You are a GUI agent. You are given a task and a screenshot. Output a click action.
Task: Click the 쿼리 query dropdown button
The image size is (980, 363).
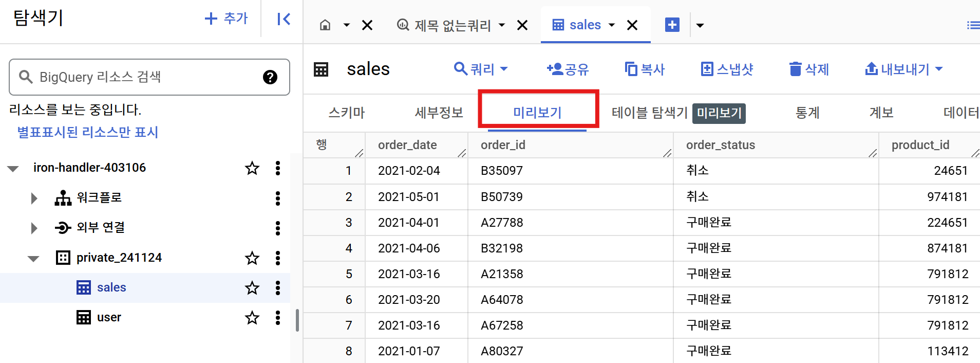coord(481,69)
